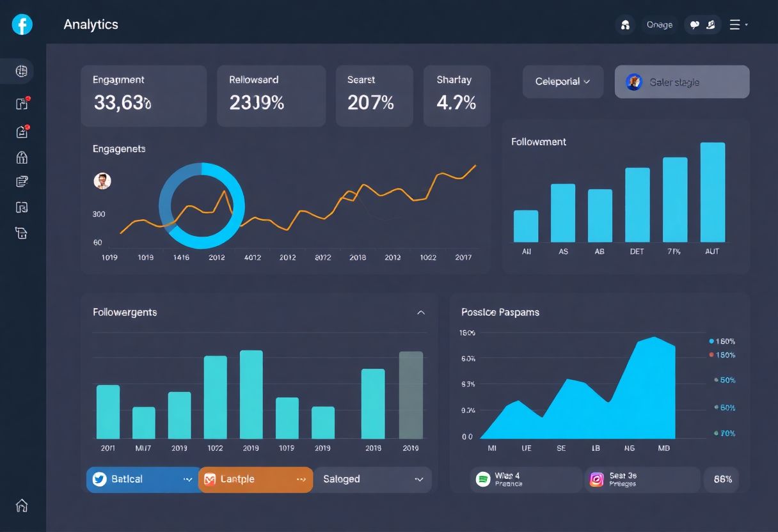Click the messages sidebar icon with red dot
778x532 pixels.
tap(22, 131)
